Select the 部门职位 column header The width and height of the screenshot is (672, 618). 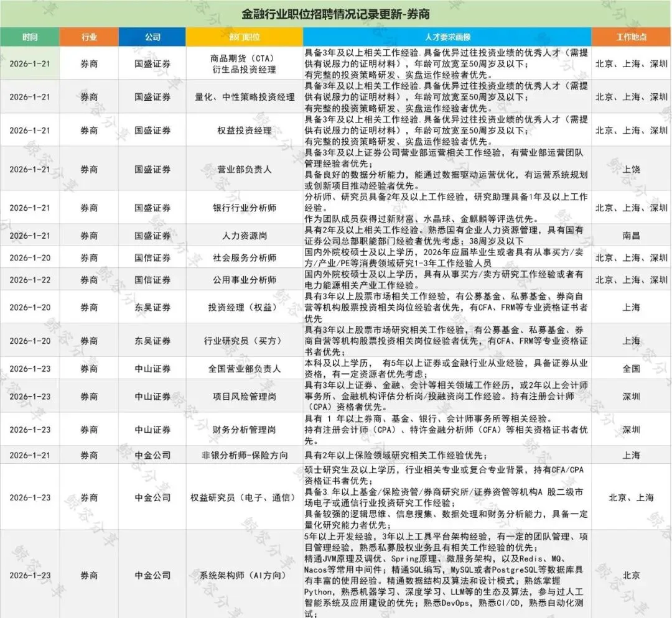point(245,37)
